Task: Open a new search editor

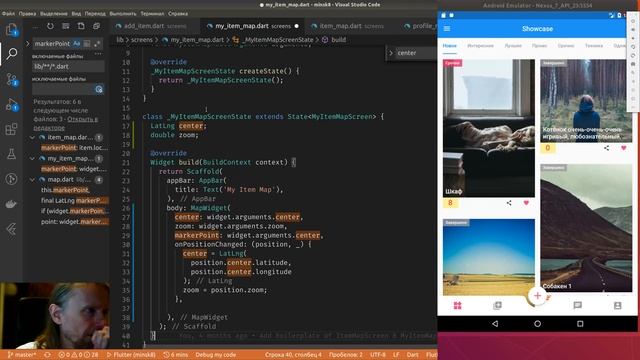Action: 81,26
